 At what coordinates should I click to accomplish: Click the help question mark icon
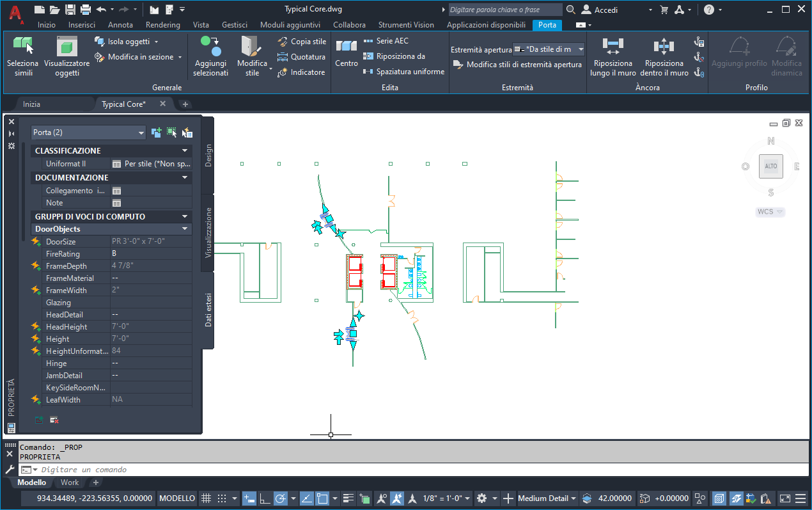click(x=709, y=10)
